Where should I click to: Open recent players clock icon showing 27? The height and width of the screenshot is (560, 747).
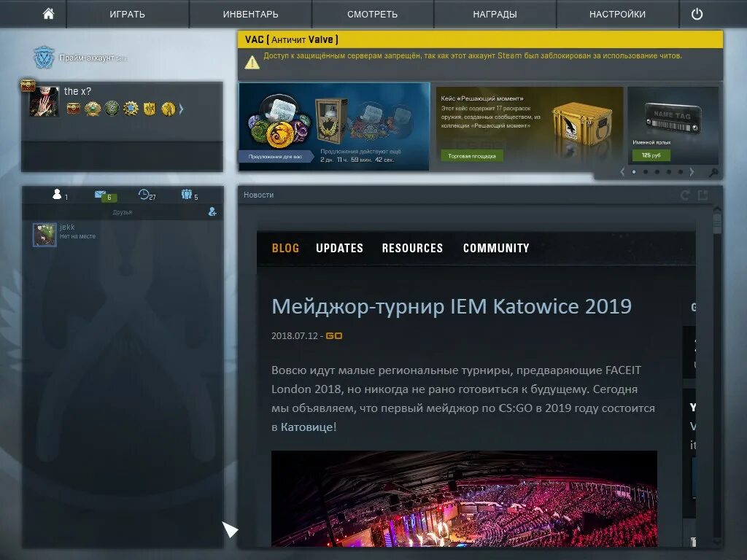point(147,195)
